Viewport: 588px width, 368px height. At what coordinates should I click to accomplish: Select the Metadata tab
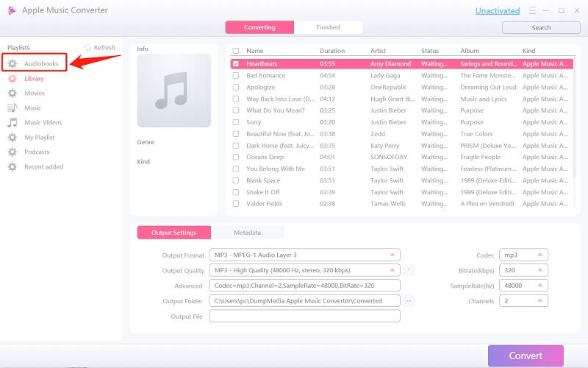(x=247, y=233)
